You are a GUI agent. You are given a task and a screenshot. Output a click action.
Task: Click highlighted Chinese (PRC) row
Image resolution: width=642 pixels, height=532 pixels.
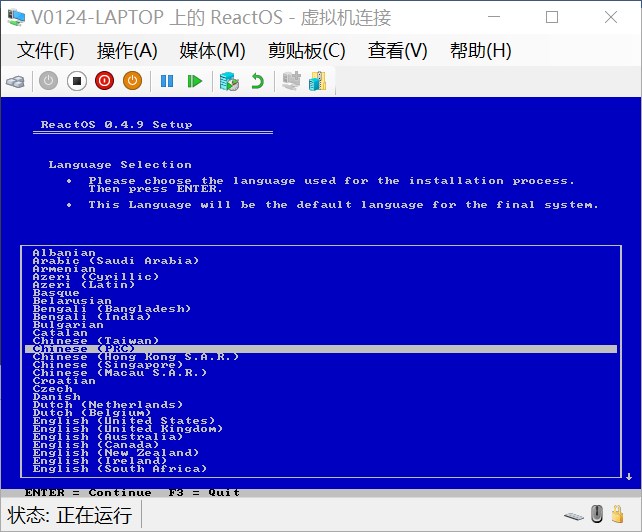(321, 349)
